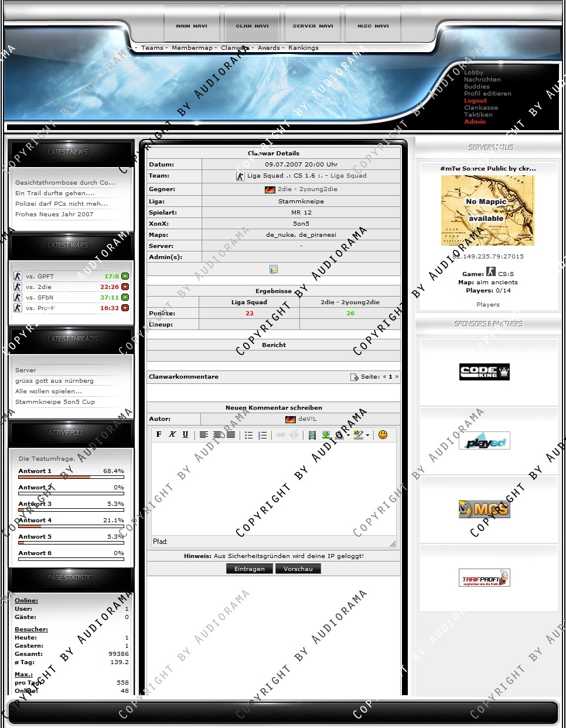
Task: Apply italic formatting in comment editor
Action: (172, 434)
